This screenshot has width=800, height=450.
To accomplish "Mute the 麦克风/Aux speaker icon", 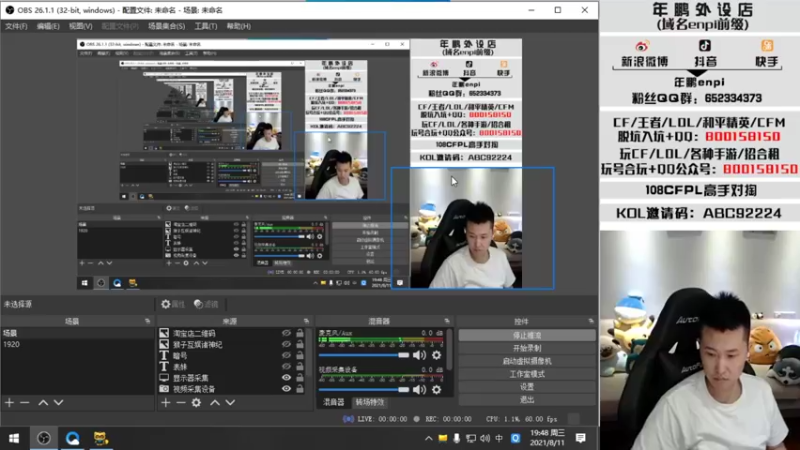I will coord(419,355).
